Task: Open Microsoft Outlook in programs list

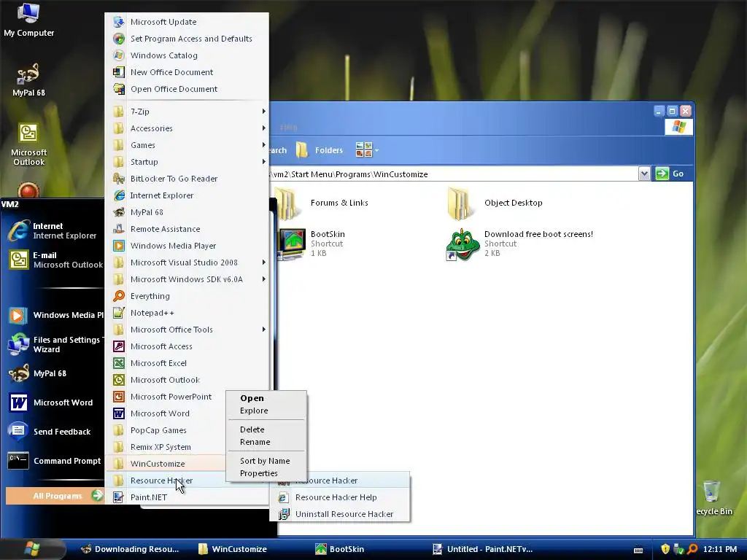Action: pos(187,379)
